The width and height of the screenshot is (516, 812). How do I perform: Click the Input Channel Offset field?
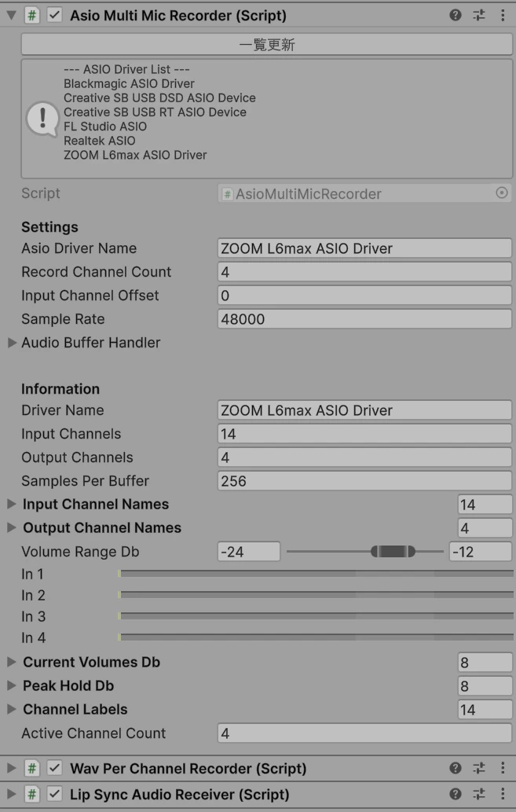tap(365, 296)
